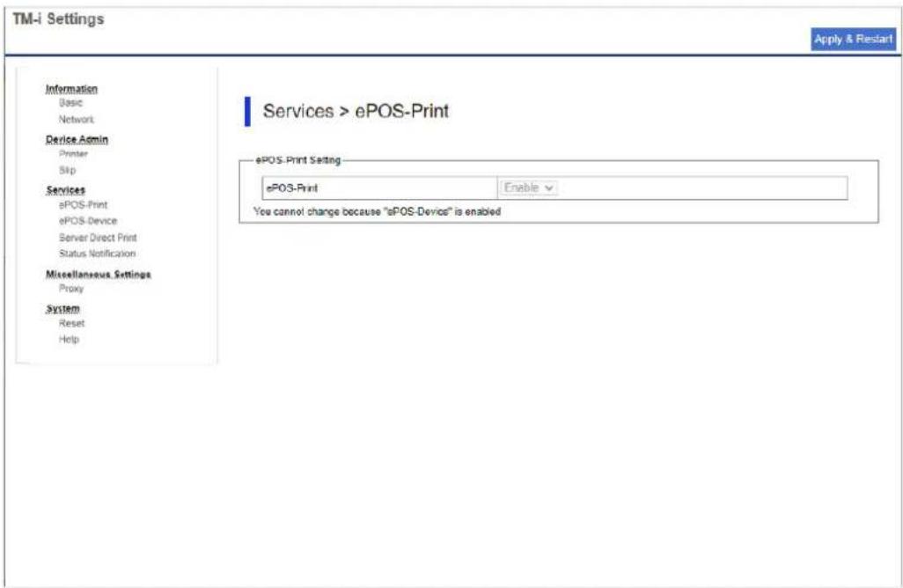Open Server Direct Print settings

98,238
